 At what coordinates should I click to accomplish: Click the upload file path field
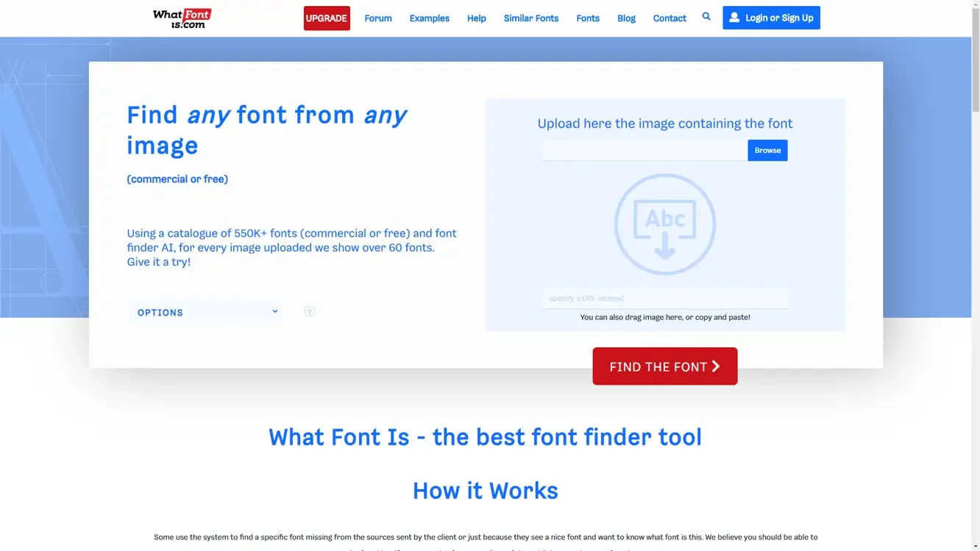645,150
